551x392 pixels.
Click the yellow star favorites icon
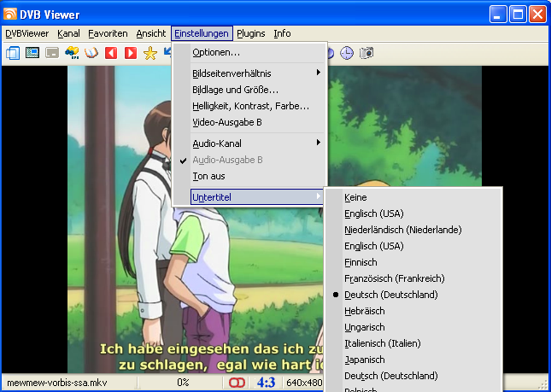(150, 53)
